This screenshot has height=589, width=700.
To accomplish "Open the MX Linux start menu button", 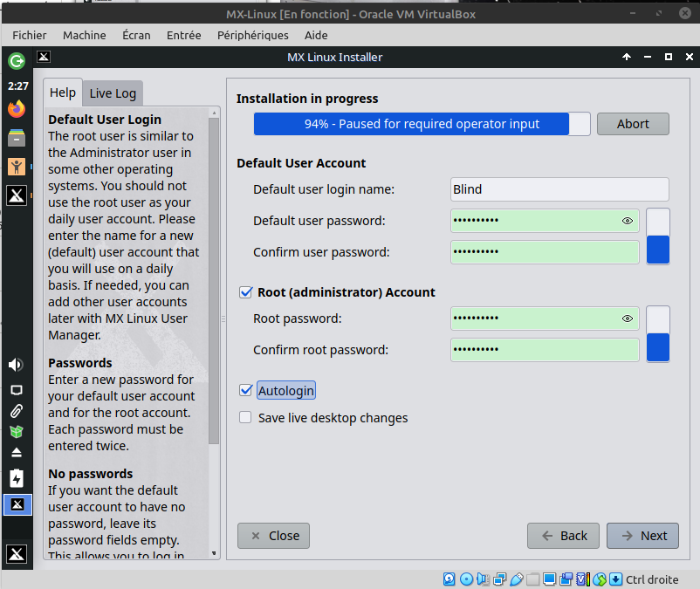I will (x=17, y=553).
